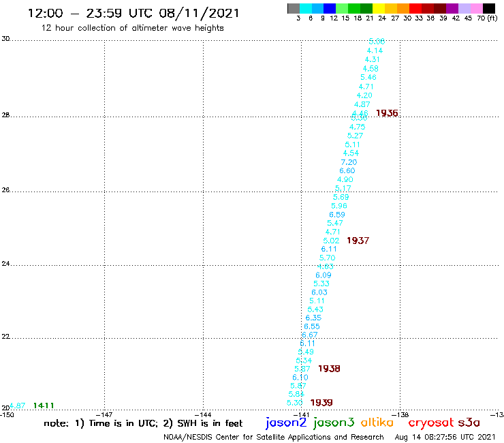Click the 6.55 wave height value
504x443 pixels.
point(312,326)
